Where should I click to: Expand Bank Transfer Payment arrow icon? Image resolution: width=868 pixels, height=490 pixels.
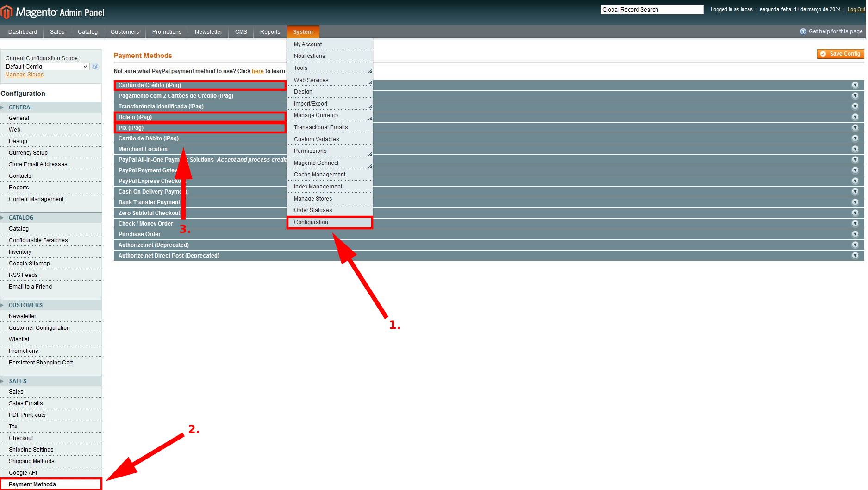click(x=855, y=202)
